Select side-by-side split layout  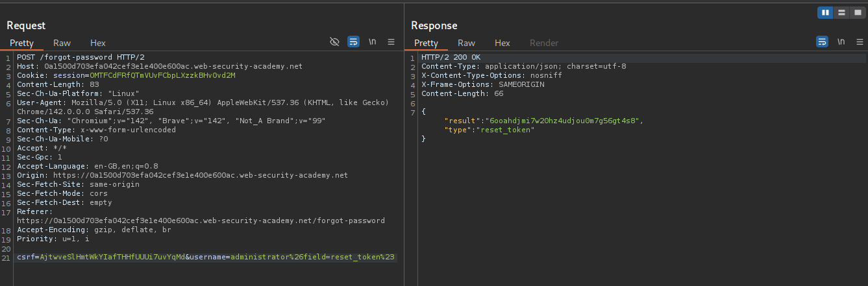(x=825, y=12)
